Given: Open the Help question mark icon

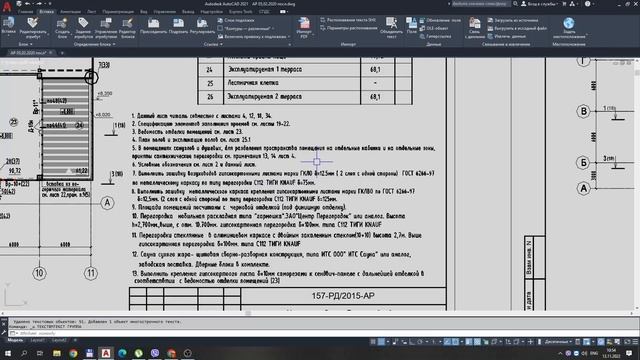Looking at the screenshot, I should (x=587, y=4).
